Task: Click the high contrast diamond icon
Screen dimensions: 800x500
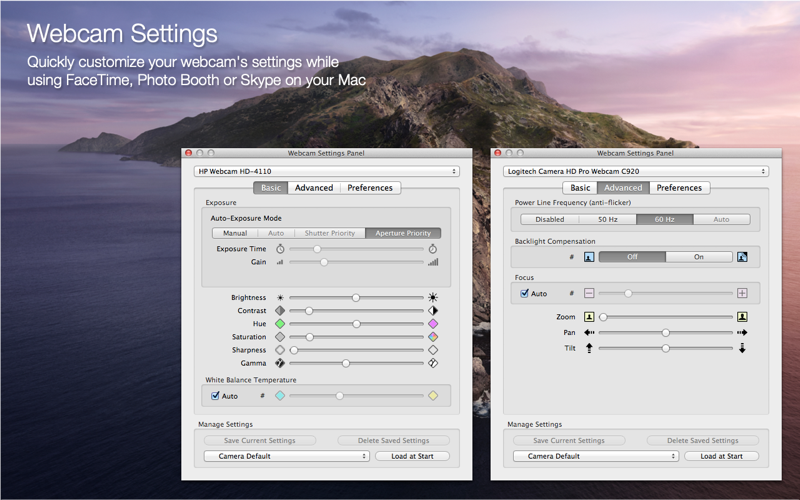Action: pos(433,310)
